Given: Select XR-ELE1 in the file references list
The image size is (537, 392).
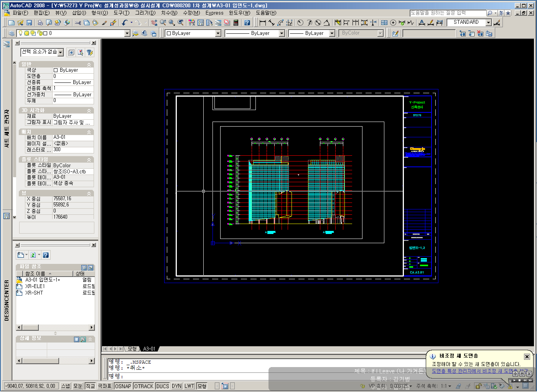Looking at the screenshot, I should click(35, 286).
